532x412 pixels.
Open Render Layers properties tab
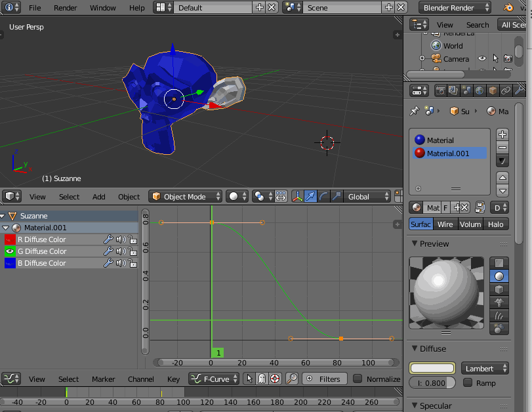[453, 91]
